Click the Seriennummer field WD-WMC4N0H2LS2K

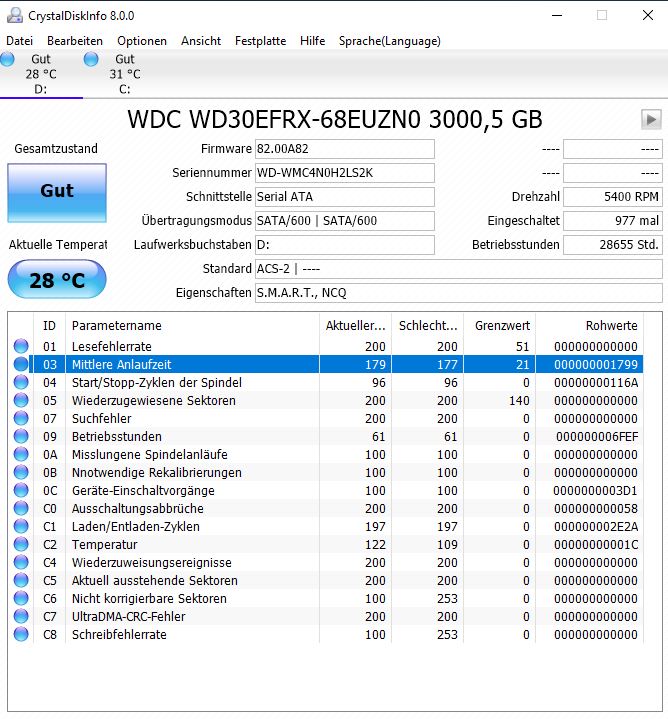(345, 173)
